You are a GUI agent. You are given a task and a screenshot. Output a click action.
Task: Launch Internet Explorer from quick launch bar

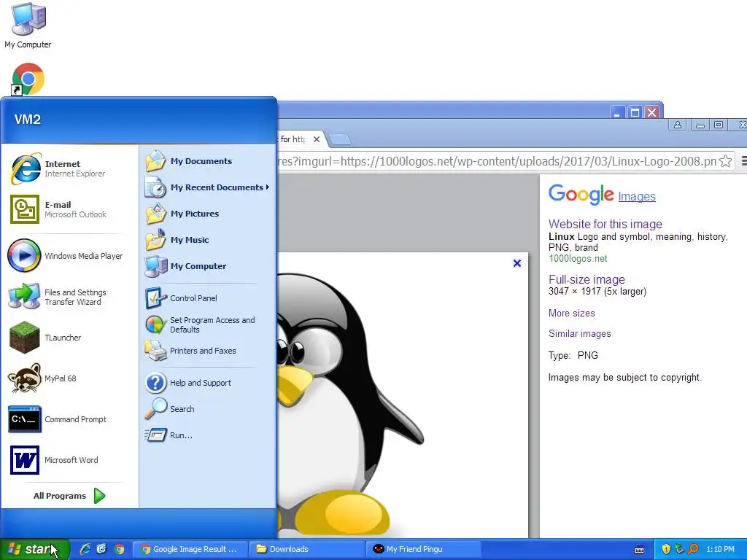tap(85, 549)
